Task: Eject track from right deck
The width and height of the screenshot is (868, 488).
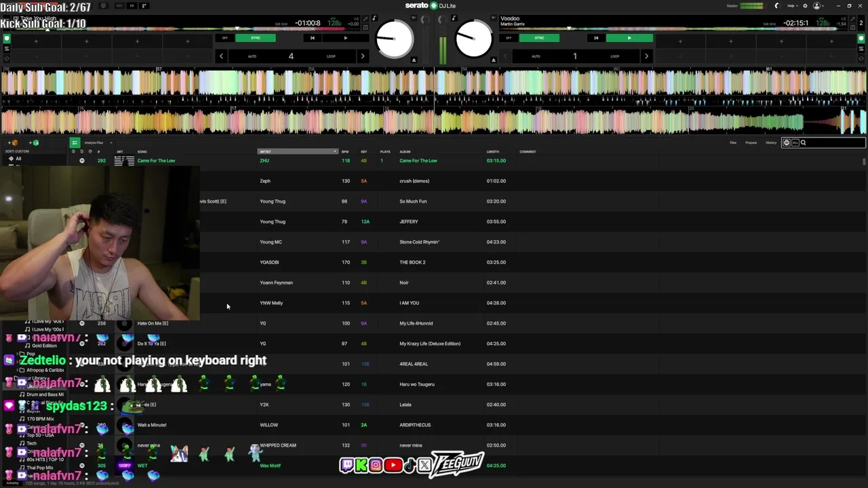Action: point(494,60)
